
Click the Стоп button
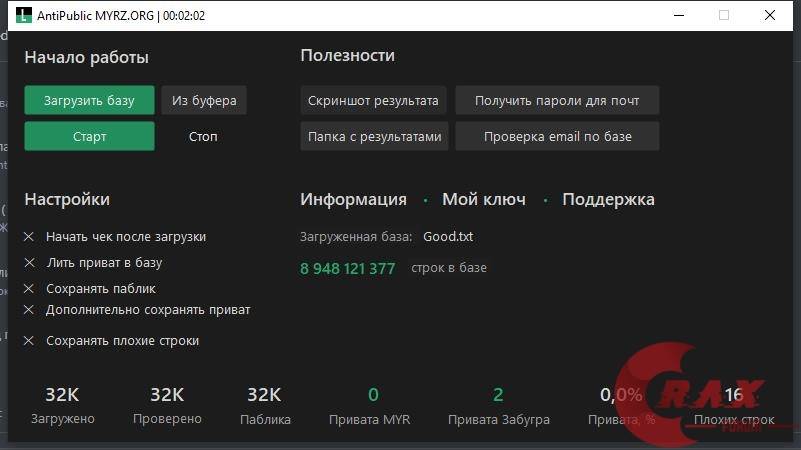click(x=203, y=136)
